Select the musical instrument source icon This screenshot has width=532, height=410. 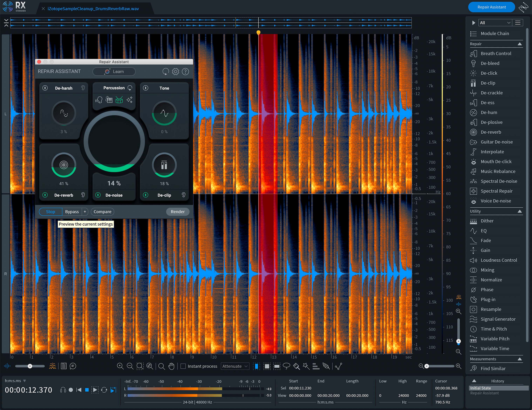coord(109,100)
